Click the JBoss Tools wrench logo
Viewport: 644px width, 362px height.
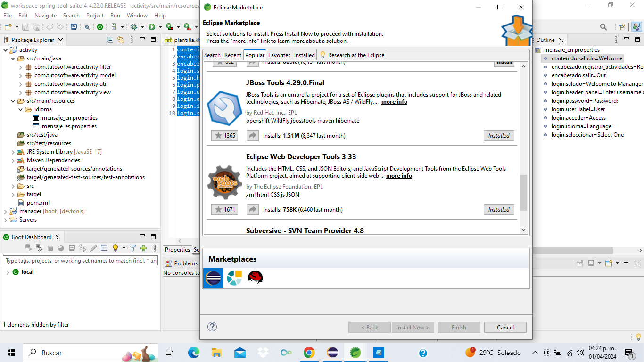[225, 108]
